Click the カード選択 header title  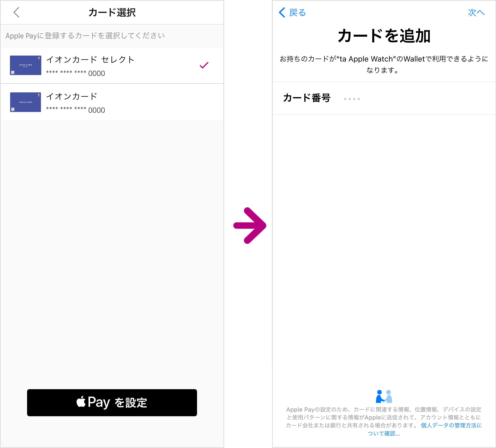pos(112,12)
